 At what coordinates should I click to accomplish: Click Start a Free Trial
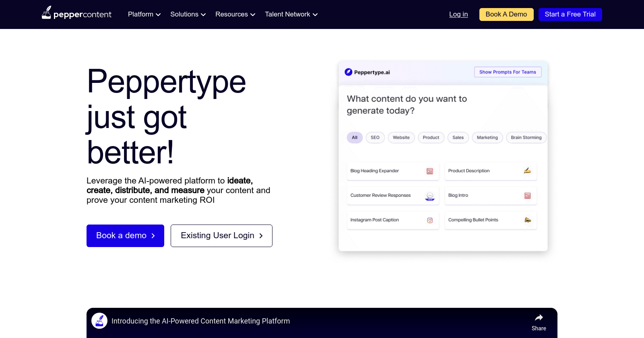pyautogui.click(x=570, y=14)
